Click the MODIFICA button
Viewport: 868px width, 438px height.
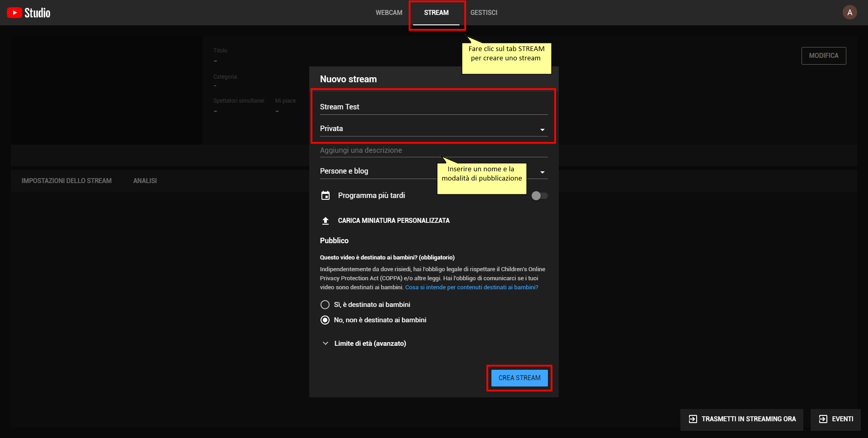(823, 56)
